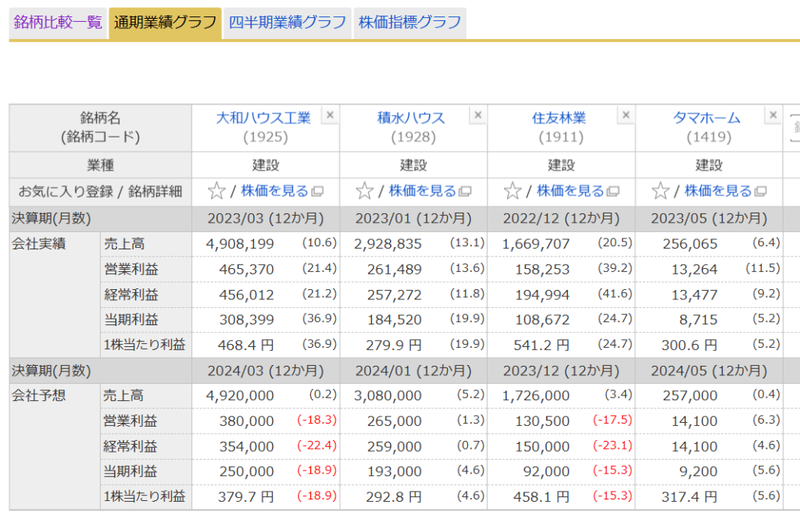Select forecast operating profit 130,500

click(x=542, y=422)
